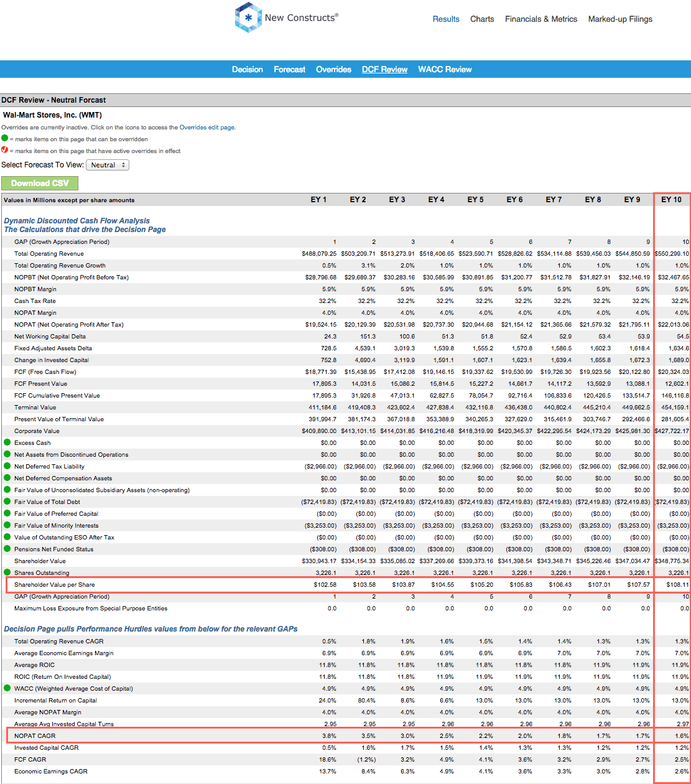
Task: Switch to the DCF Review tab
Action: point(385,69)
